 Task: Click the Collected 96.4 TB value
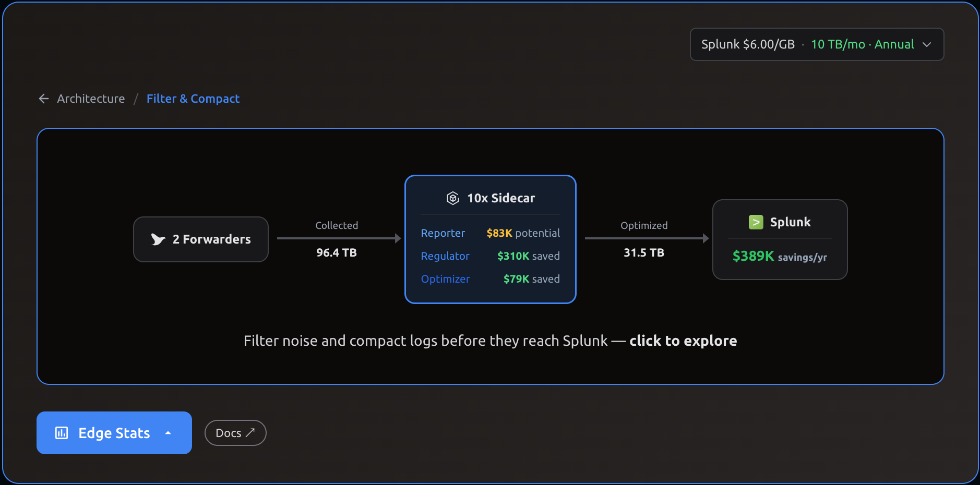337,252
